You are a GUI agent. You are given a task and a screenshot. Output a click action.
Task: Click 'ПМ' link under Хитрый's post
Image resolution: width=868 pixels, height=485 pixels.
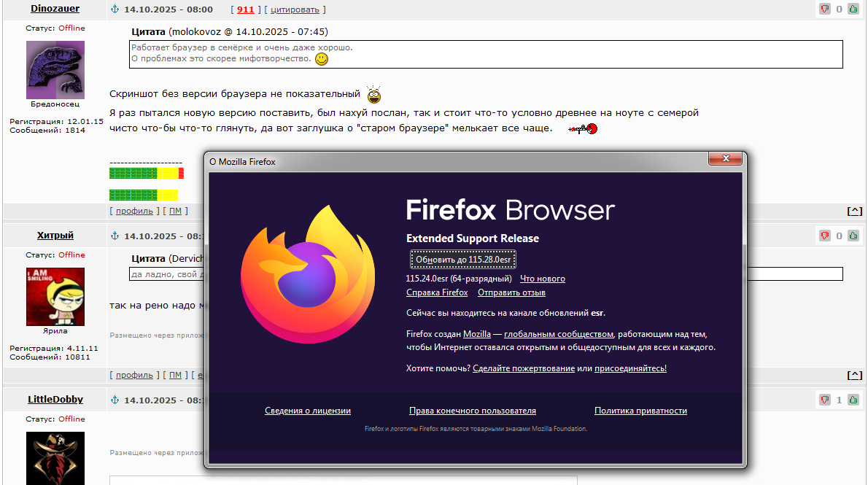[175, 375]
